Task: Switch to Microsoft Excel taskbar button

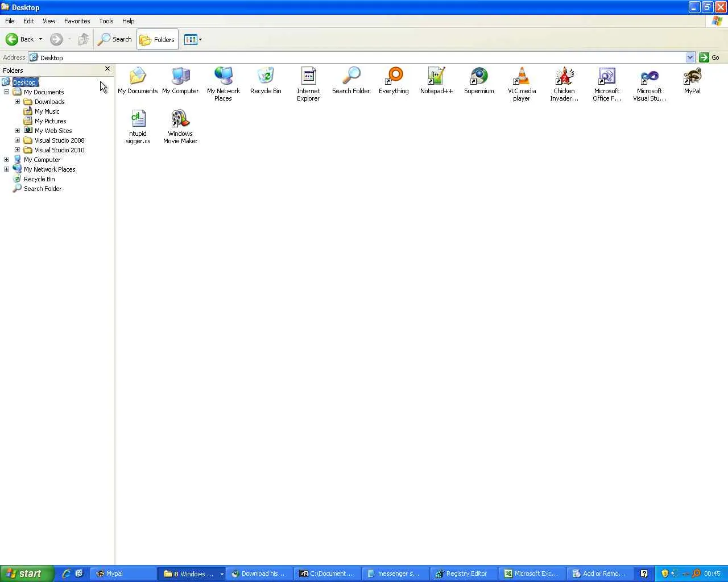Action: pyautogui.click(x=532, y=573)
